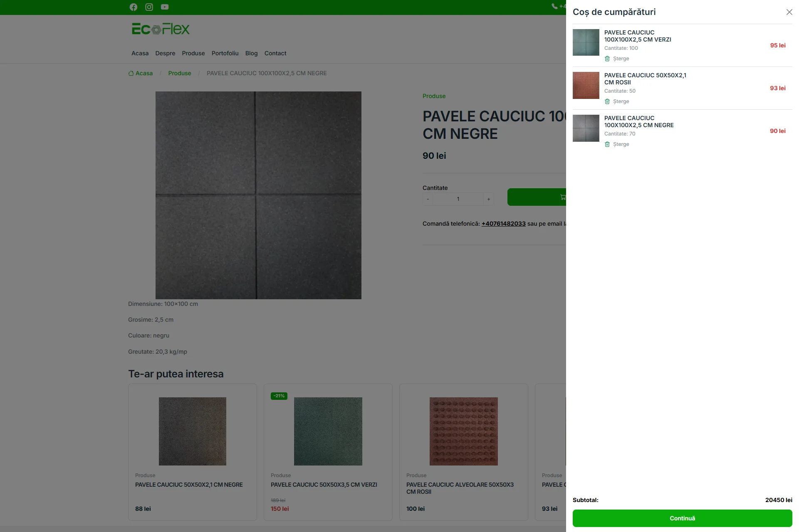Image resolution: width=799 pixels, height=532 pixels.
Task: Go to the Contact menu item
Action: coord(275,53)
